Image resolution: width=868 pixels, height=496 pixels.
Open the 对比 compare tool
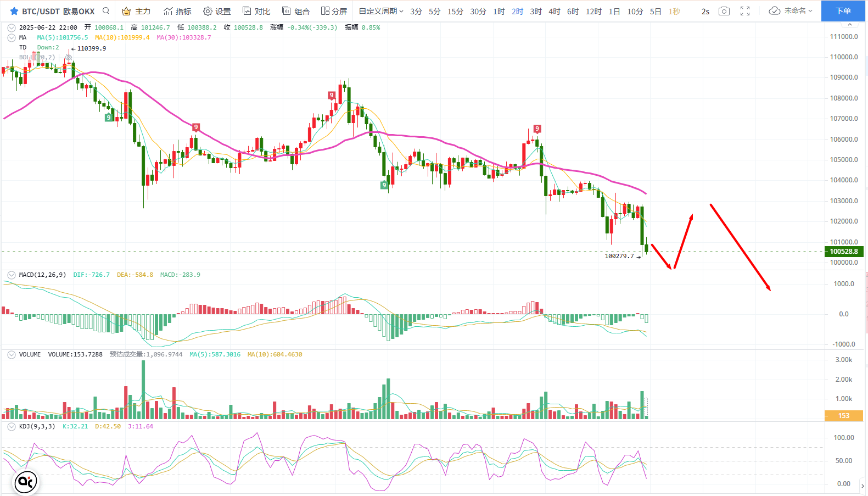coord(256,11)
